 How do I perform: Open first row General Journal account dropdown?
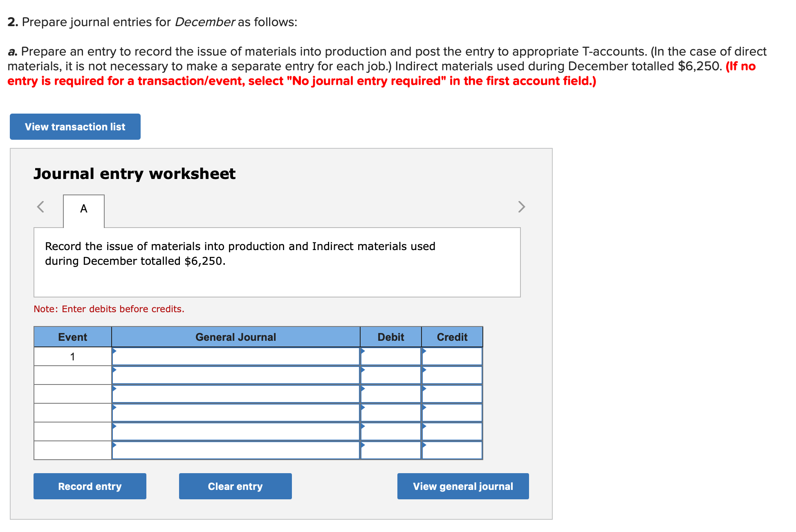pyautogui.click(x=236, y=356)
